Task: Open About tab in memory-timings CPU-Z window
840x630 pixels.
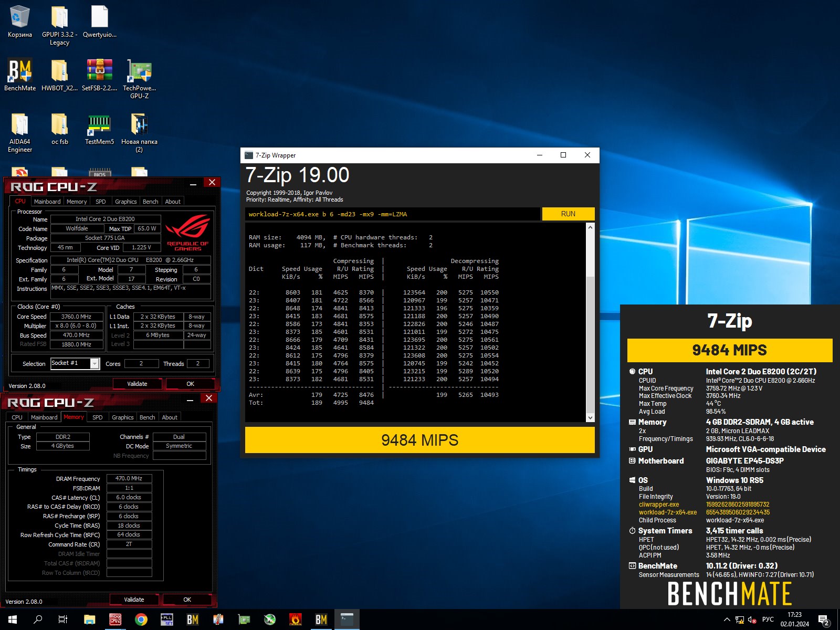Action: pyautogui.click(x=170, y=417)
